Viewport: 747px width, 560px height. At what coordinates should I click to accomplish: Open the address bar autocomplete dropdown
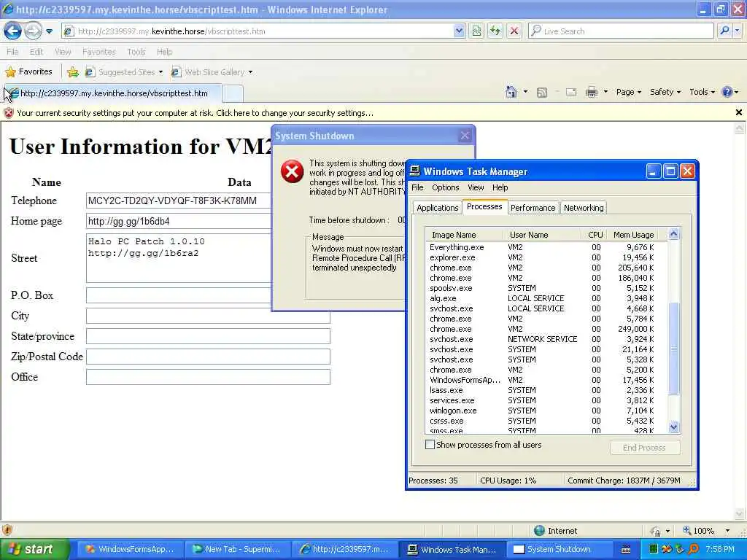click(458, 31)
